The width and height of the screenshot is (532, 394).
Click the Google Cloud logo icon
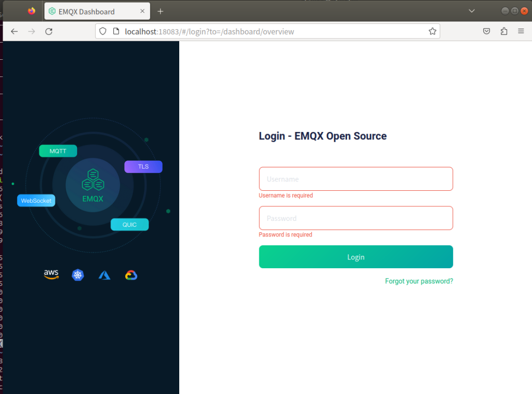click(131, 275)
